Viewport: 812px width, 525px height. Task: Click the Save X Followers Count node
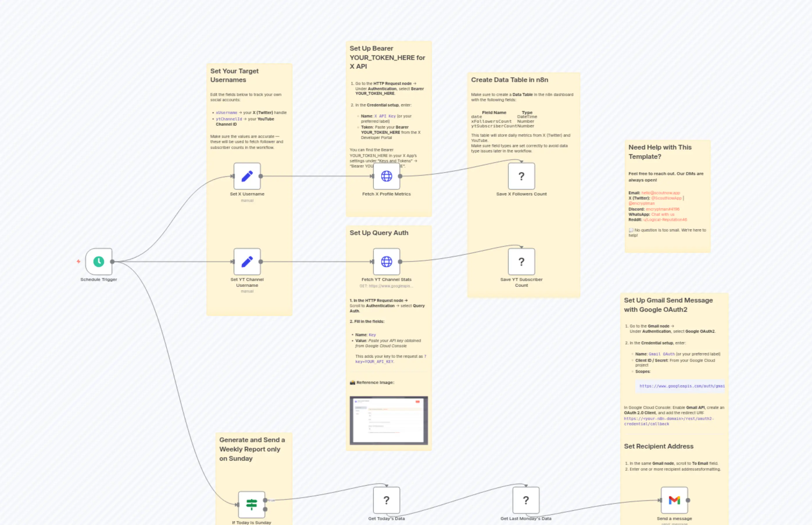coord(521,176)
